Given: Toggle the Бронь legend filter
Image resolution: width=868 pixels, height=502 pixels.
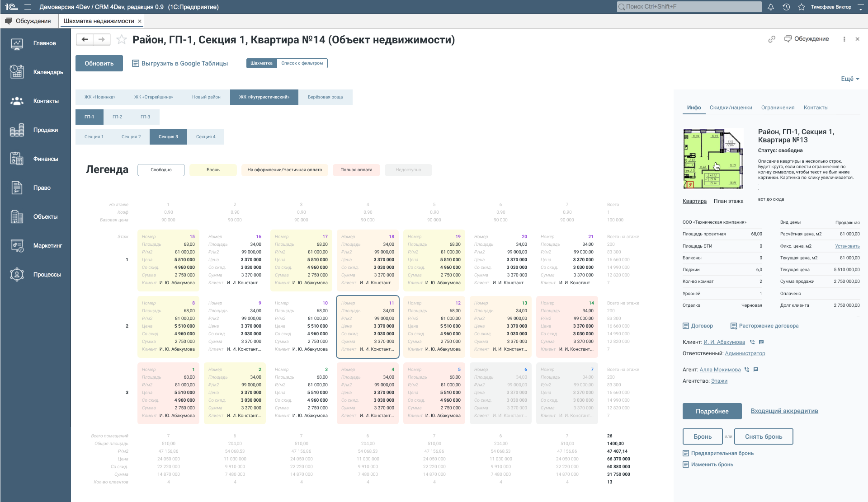Looking at the screenshot, I should [212, 170].
